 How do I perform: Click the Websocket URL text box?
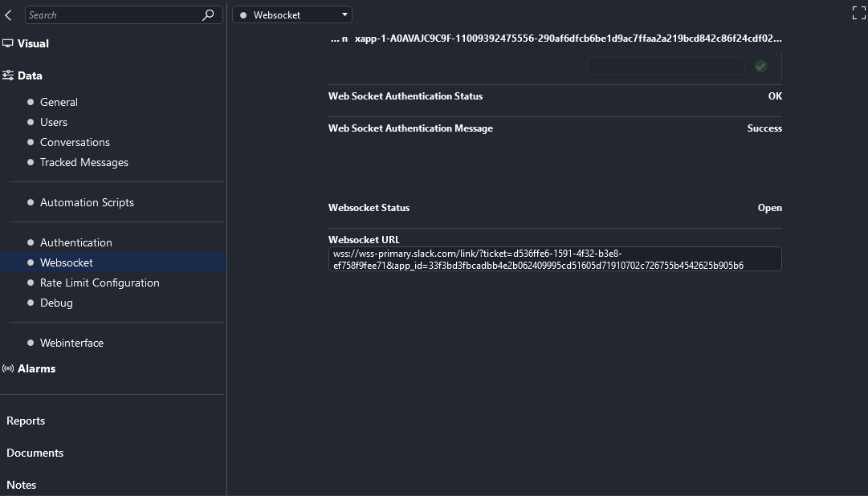pos(555,259)
